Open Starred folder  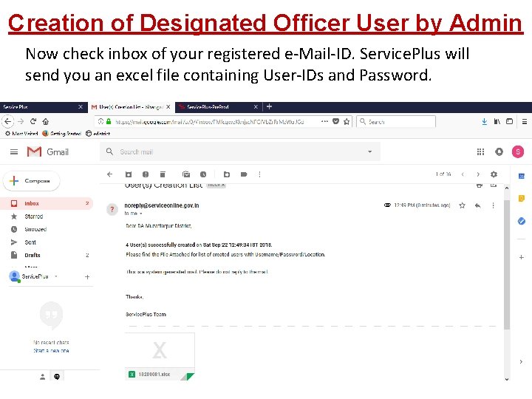click(47, 216)
